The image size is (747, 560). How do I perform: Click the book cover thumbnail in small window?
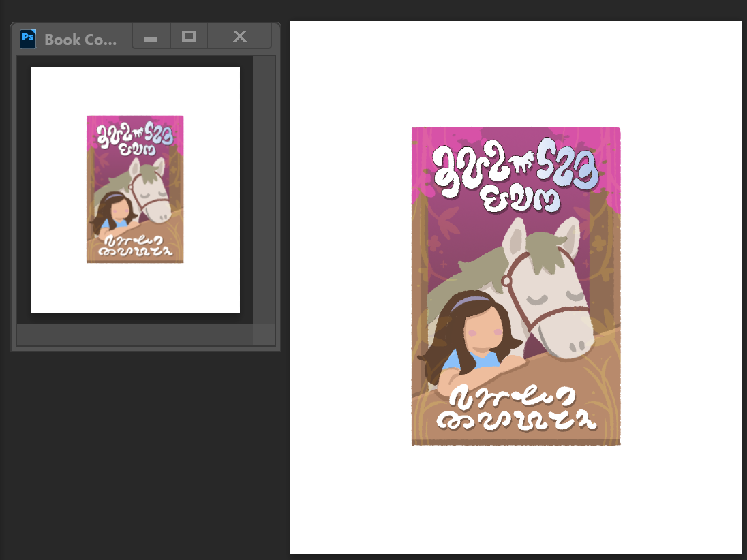click(x=135, y=189)
